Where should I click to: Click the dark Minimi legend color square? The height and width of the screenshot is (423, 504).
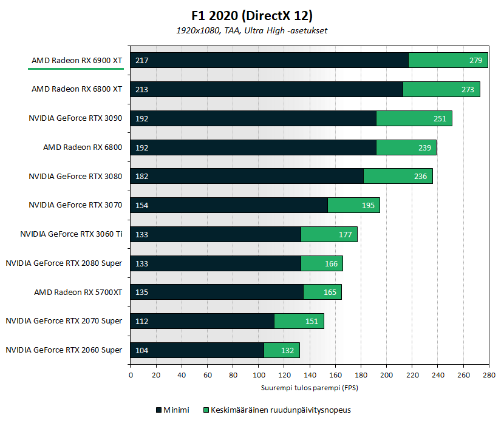pos(158,410)
